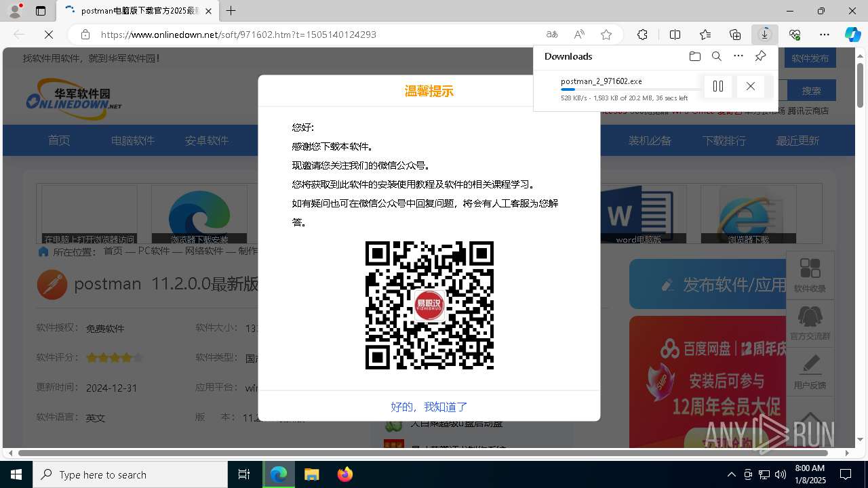Confirm with 好的，我知道了 button
Viewport: 868px width, 488px height.
(429, 407)
